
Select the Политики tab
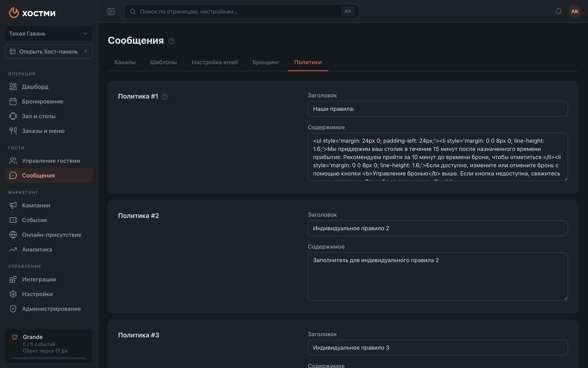pyautogui.click(x=308, y=62)
